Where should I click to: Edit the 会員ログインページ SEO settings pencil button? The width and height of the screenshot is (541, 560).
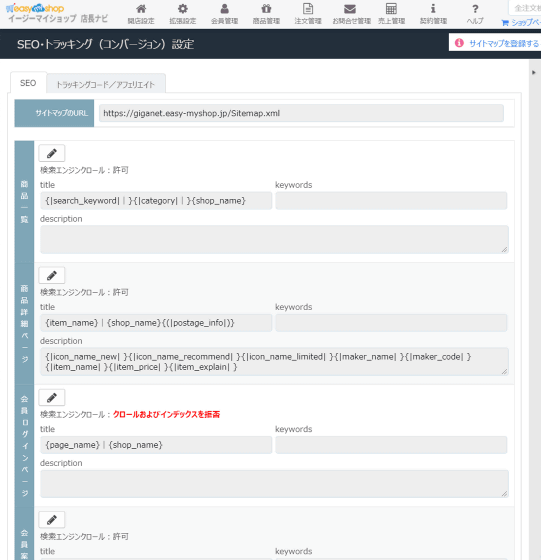[x=52, y=398]
